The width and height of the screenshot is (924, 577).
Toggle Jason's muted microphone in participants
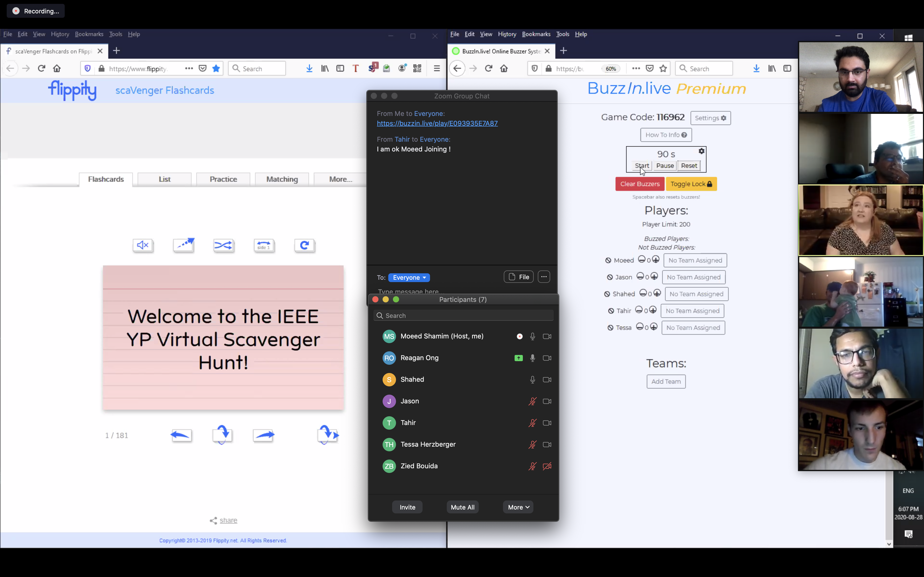(532, 401)
